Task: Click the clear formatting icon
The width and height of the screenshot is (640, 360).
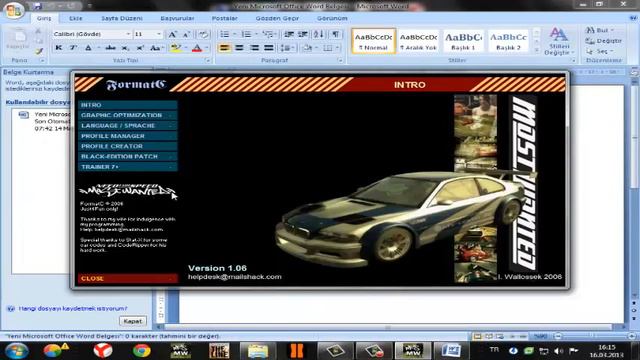Action: coord(203,34)
